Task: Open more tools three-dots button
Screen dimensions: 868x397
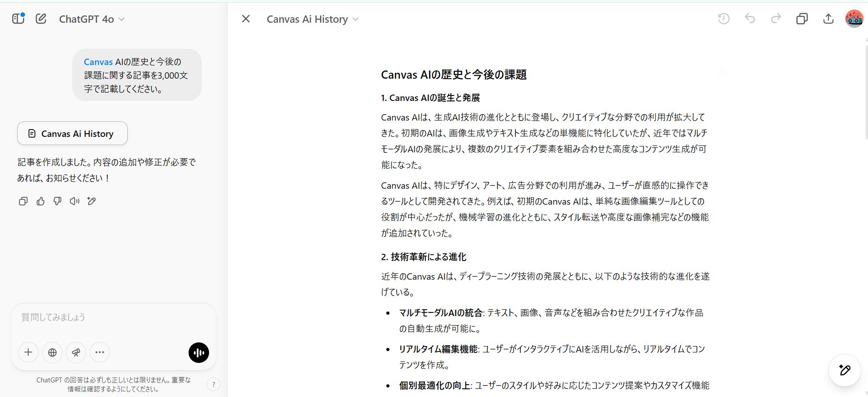Action: point(100,352)
